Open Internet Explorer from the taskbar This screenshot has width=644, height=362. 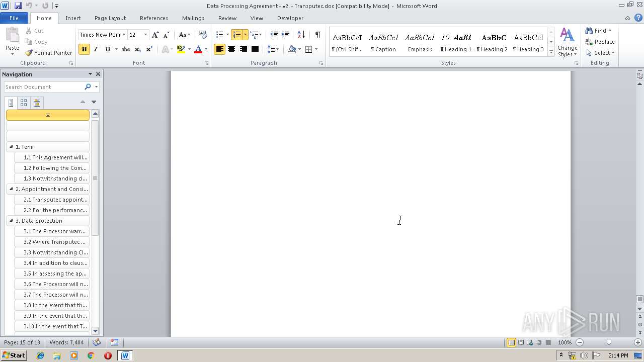[x=40, y=355]
